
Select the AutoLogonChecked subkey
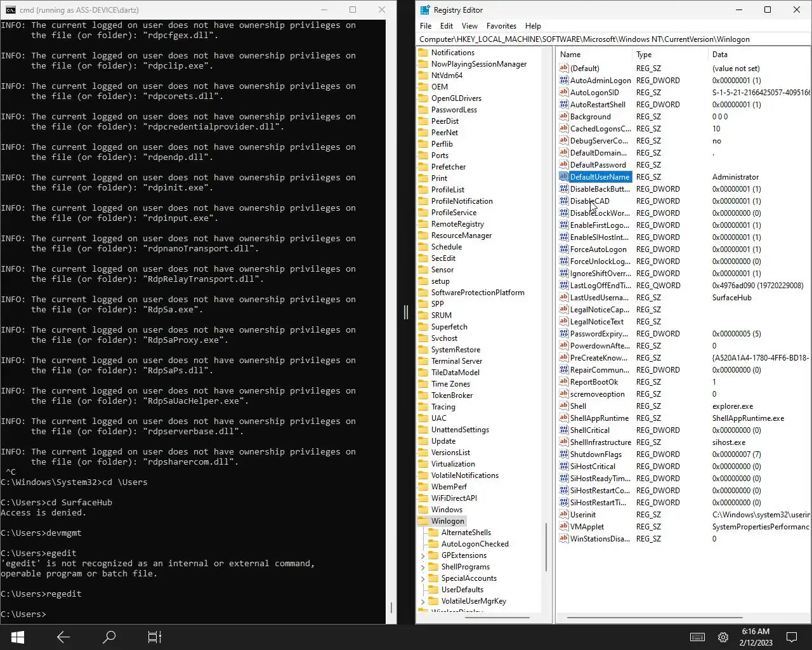pos(475,544)
